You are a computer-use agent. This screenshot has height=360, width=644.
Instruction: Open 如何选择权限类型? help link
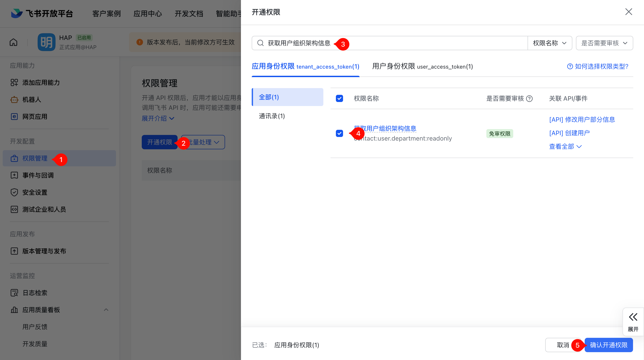pos(598,66)
